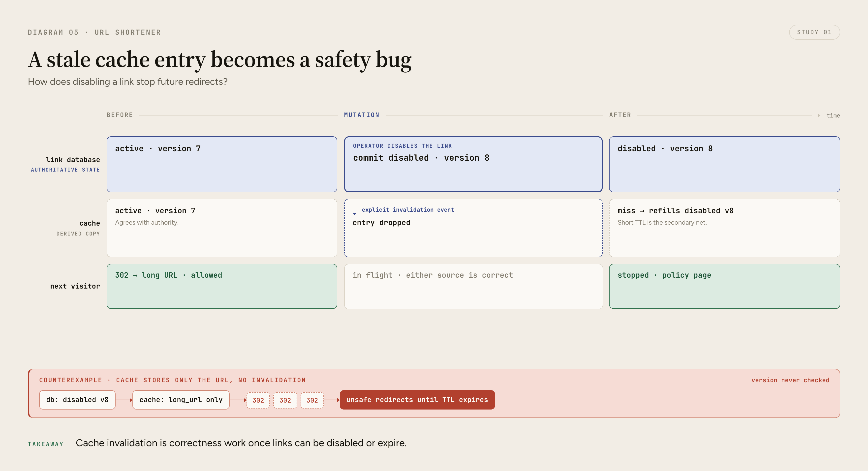Click the 'DERIVED COPY' sublabel

[x=78, y=234]
